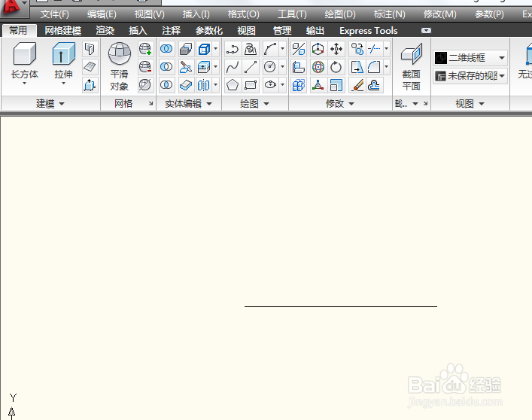The image size is (532, 420).
Task: Switch to the Annotate (注释) tab
Action: 171,31
